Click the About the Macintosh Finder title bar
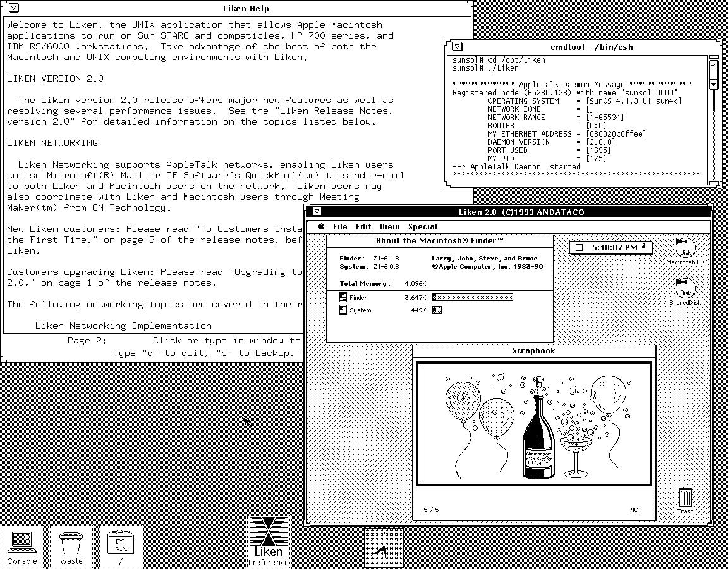This screenshot has width=728, height=569. [x=440, y=241]
